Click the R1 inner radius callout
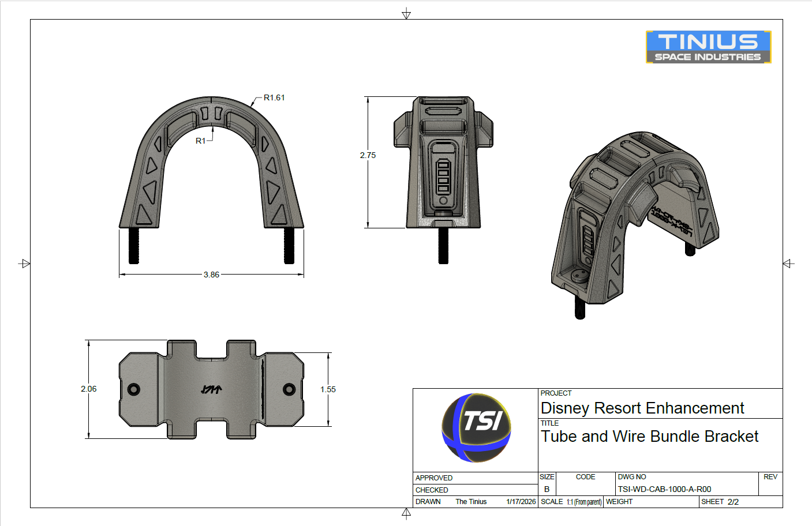This screenshot has width=812, height=526. (x=200, y=140)
